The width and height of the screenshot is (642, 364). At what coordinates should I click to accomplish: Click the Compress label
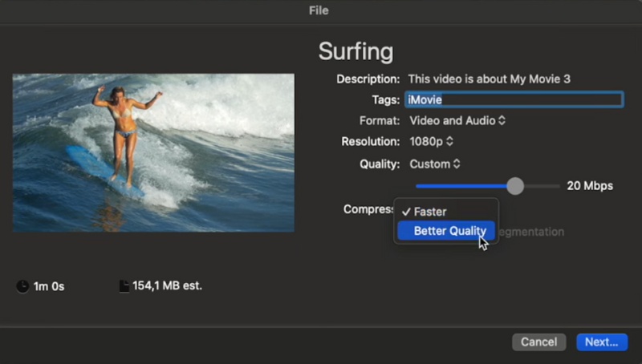click(367, 209)
